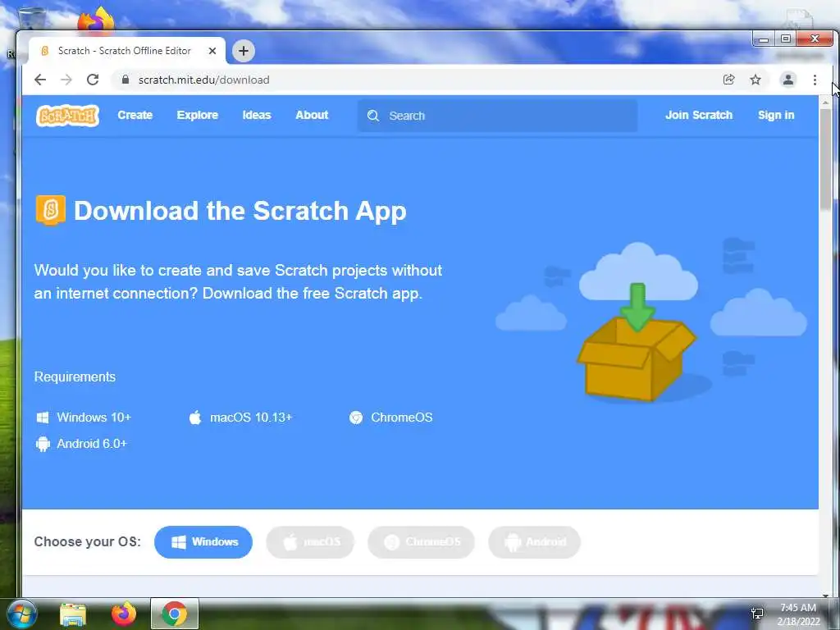Open Firefox from the taskbar
This screenshot has width=840, height=630.
click(x=124, y=614)
